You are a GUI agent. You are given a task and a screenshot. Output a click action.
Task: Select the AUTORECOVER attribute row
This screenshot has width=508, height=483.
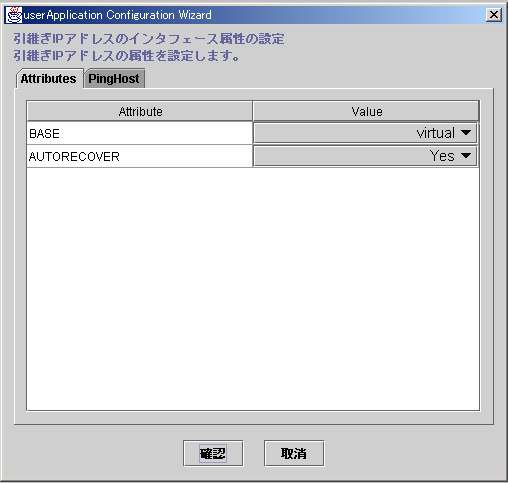(139, 156)
